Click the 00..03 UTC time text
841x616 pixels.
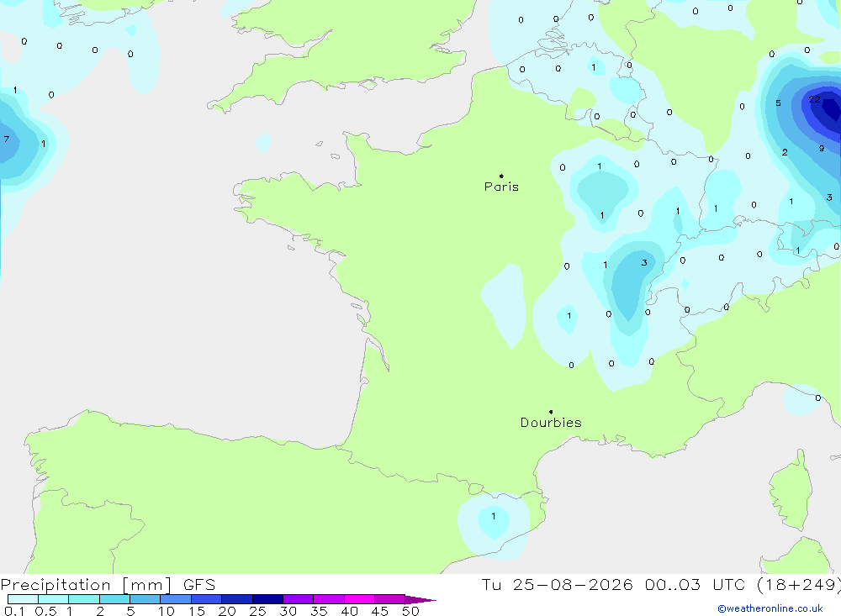(697, 584)
